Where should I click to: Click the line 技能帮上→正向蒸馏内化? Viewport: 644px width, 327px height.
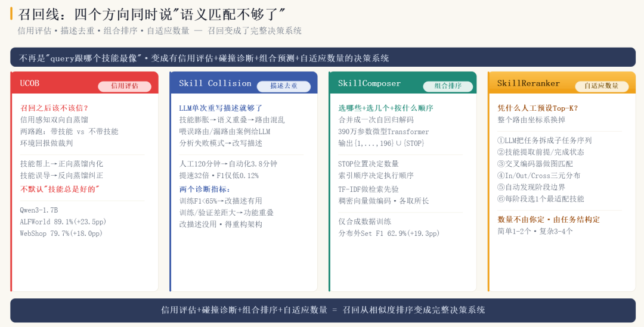[61, 164]
